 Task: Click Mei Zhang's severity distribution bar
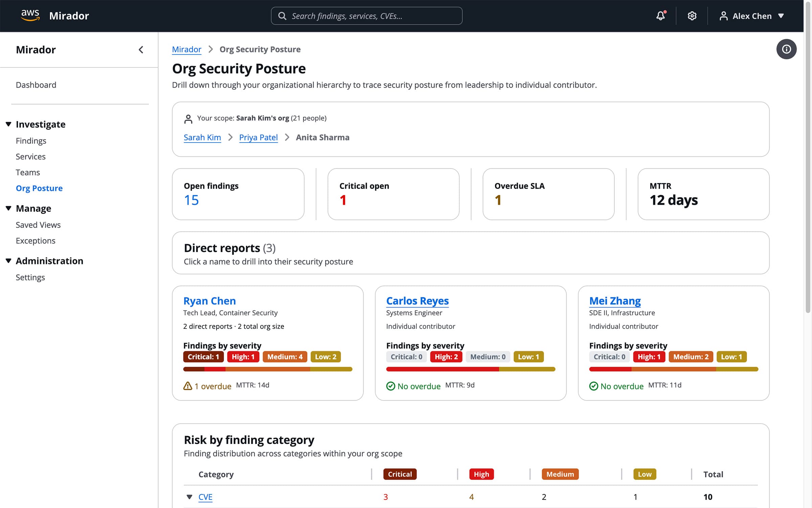coord(673,369)
